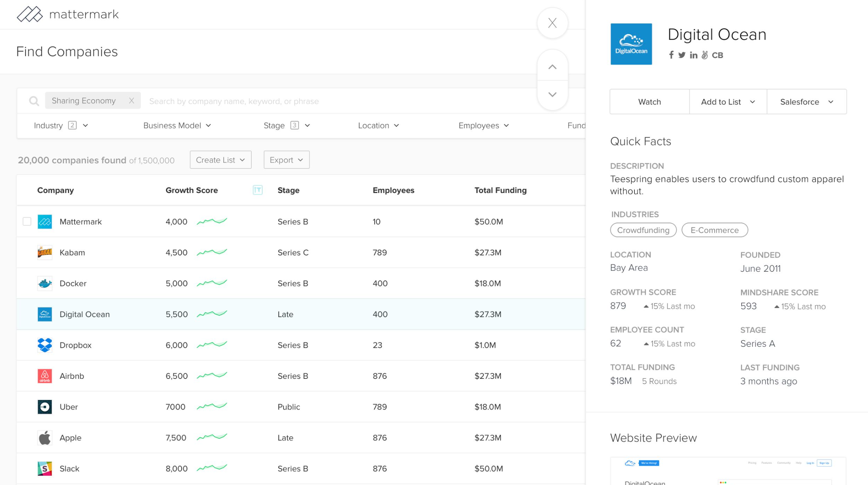
Task: Expand the Employees filter dropdown
Action: click(x=484, y=126)
